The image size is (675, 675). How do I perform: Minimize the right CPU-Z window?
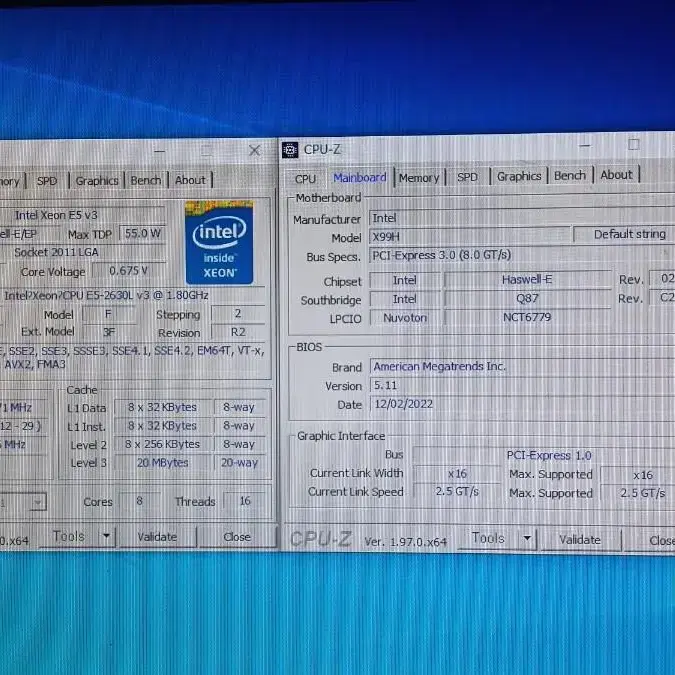pyautogui.click(x=585, y=146)
